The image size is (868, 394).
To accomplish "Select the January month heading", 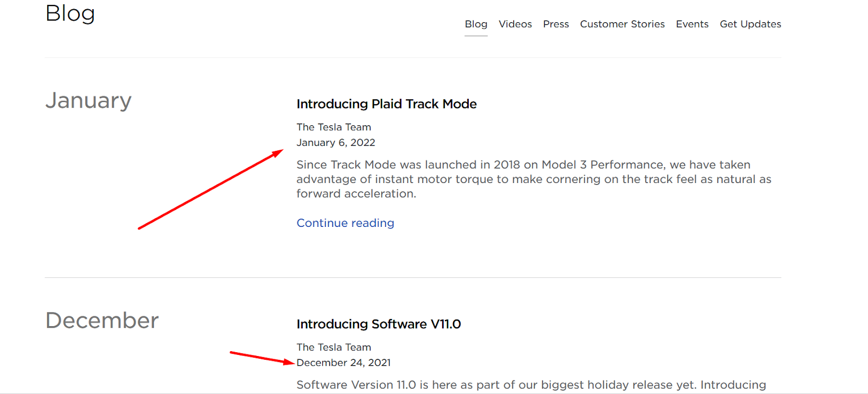I will (88, 101).
